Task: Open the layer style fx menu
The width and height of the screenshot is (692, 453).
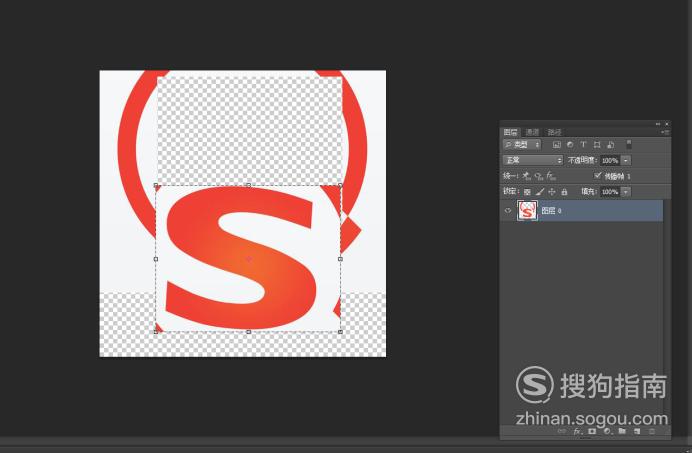Action: point(577,431)
